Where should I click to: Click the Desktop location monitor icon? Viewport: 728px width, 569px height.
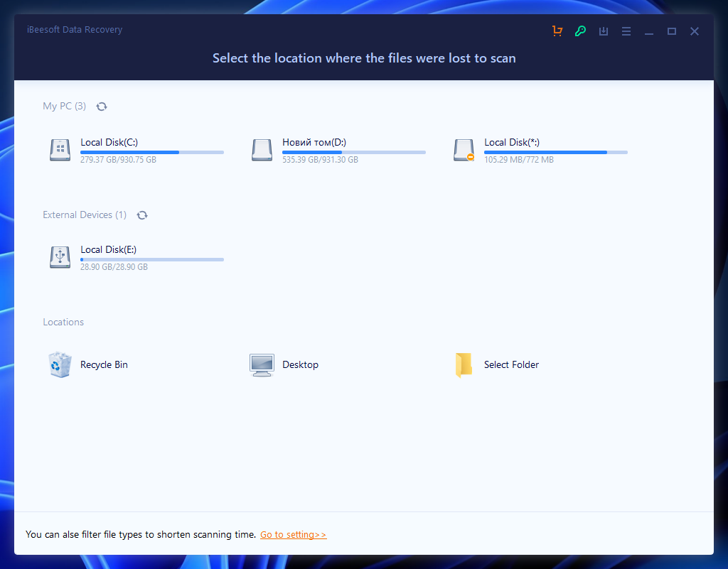[262, 364]
